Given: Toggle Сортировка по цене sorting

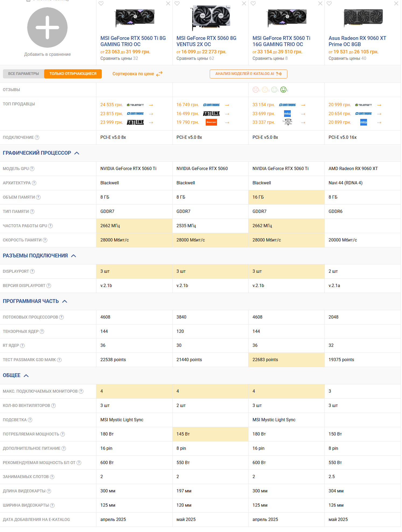Looking at the screenshot, I should pos(137,74).
